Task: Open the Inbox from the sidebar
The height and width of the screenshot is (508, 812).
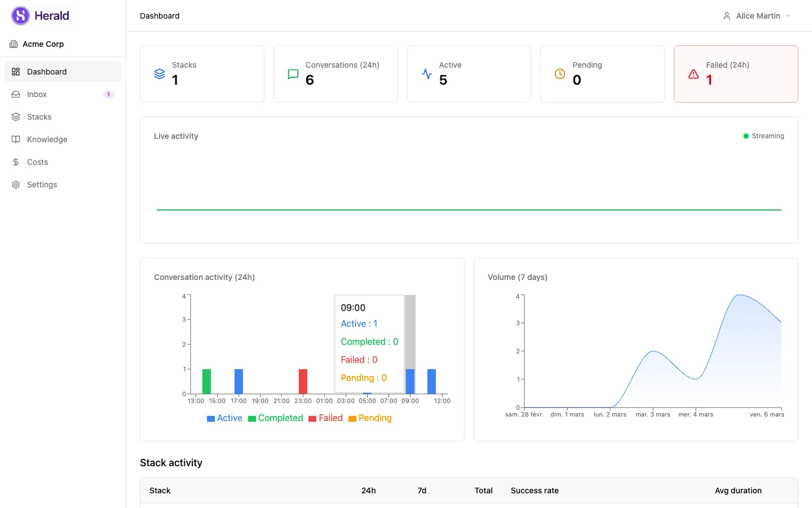Action: (x=37, y=94)
